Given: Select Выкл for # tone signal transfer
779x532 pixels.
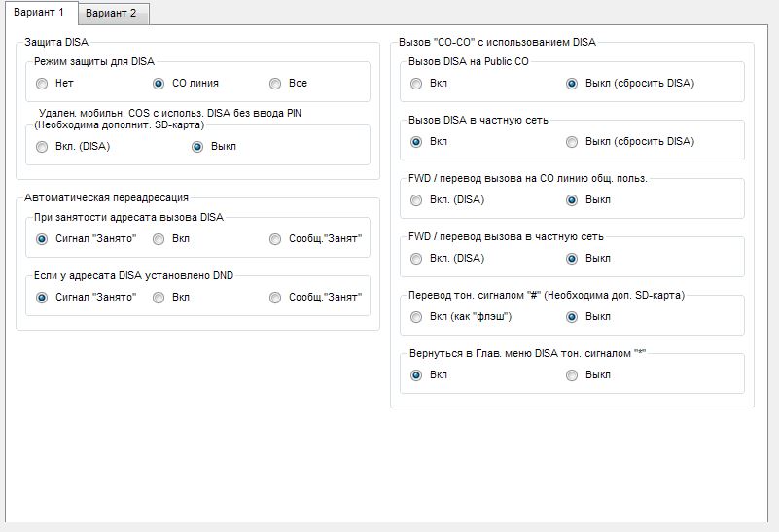Looking at the screenshot, I should [x=572, y=317].
